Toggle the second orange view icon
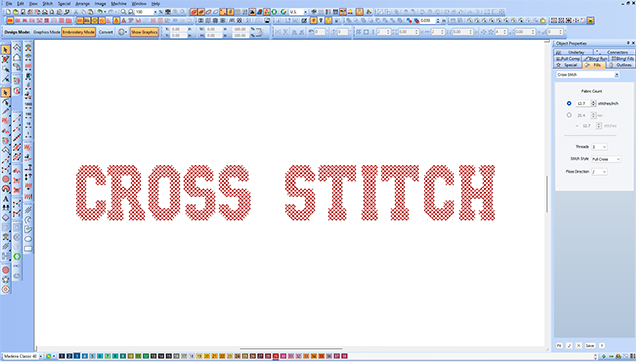This screenshot has width=636, height=362. pos(201,12)
